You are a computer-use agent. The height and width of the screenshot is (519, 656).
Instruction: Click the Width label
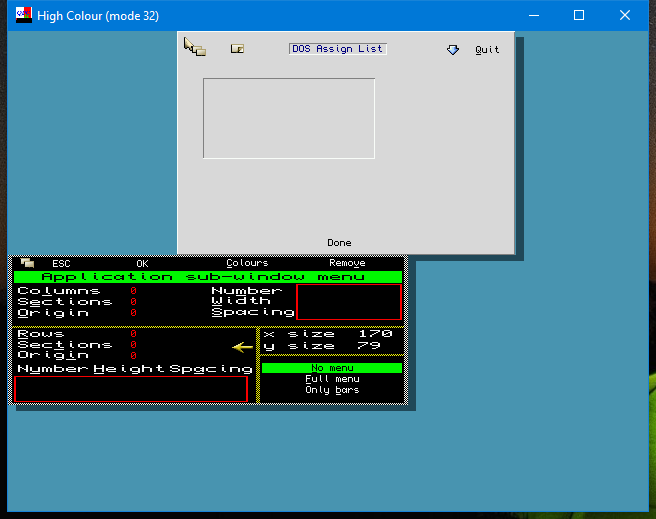pos(241,301)
